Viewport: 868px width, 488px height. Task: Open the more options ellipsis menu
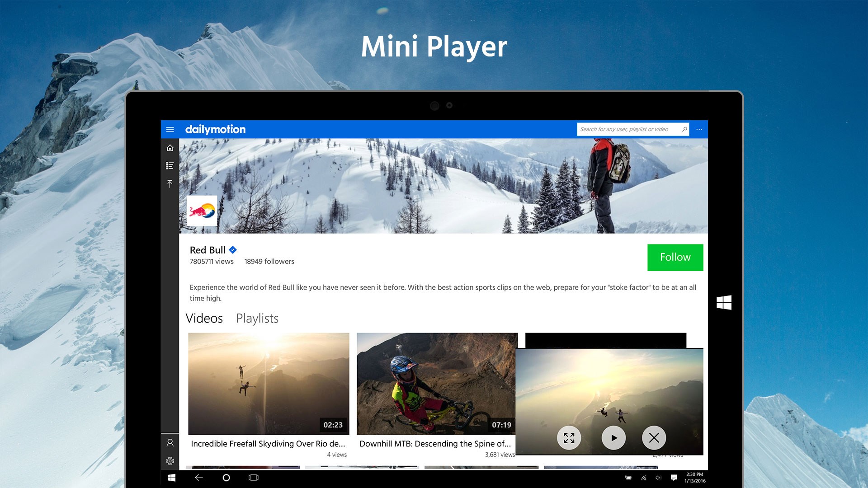point(699,129)
